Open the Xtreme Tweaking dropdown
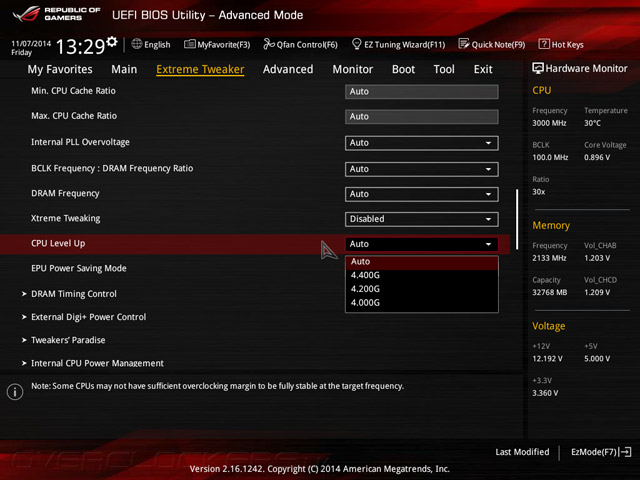The height and width of the screenshot is (480, 640). pyautogui.click(x=422, y=219)
